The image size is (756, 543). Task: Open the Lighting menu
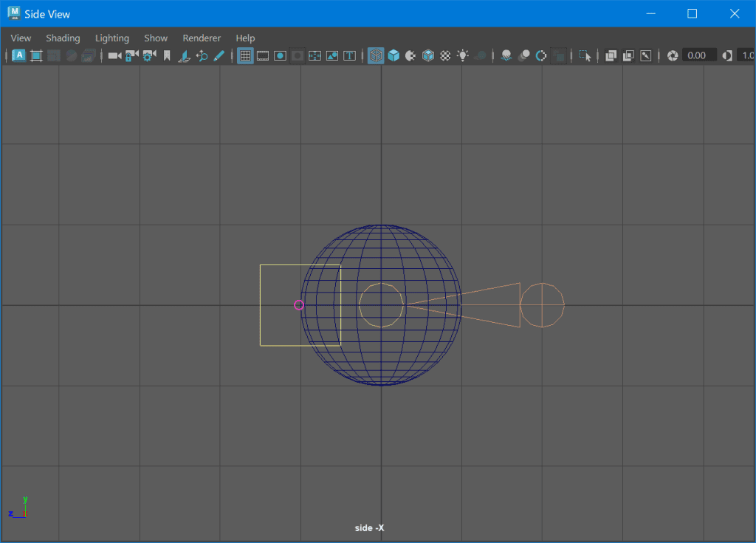[112, 38]
